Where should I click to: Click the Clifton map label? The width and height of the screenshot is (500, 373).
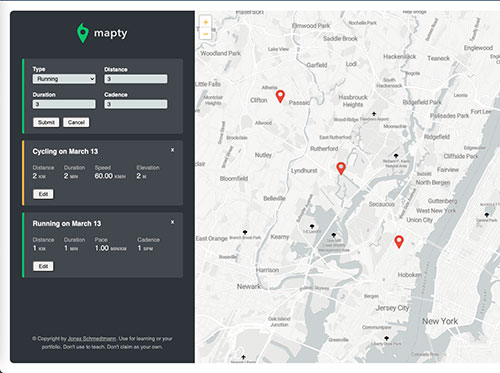[x=259, y=100]
